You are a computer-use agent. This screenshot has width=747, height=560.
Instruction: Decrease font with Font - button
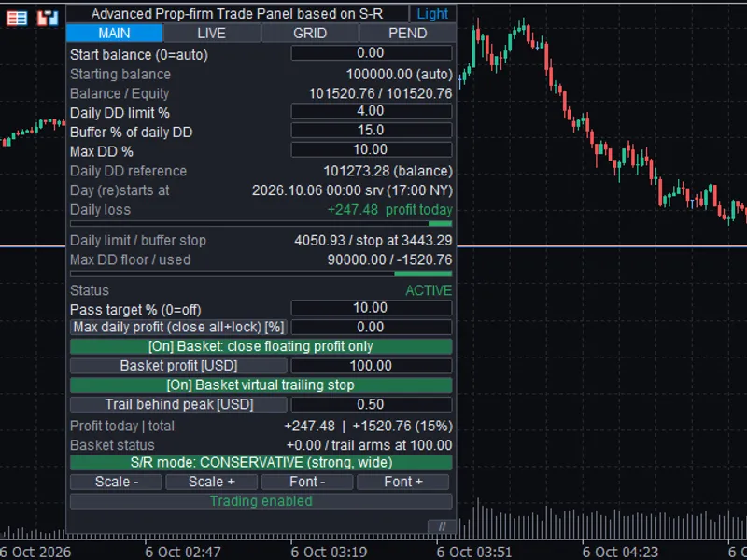coord(307,482)
